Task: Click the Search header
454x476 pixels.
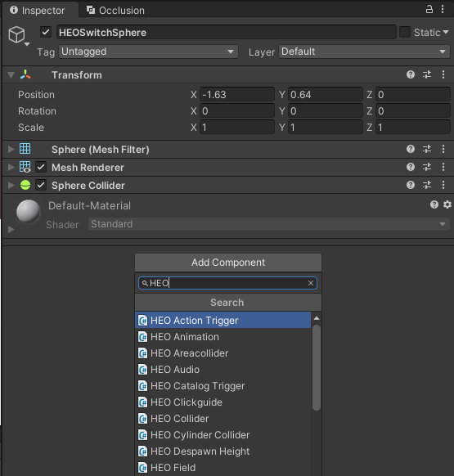Action: coord(228,303)
